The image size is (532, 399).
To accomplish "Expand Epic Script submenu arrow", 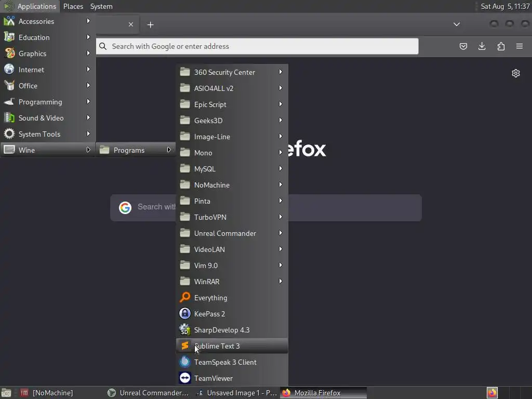I will [x=281, y=104].
